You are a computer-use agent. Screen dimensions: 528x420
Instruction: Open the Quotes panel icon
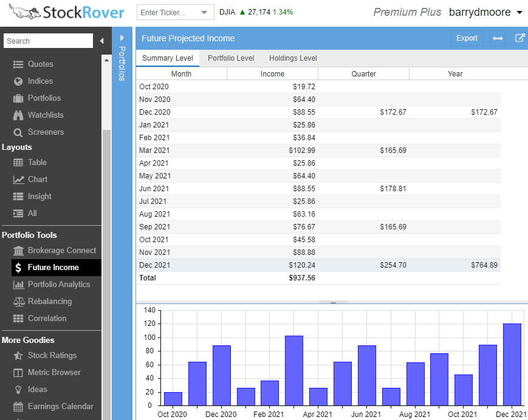click(x=16, y=64)
